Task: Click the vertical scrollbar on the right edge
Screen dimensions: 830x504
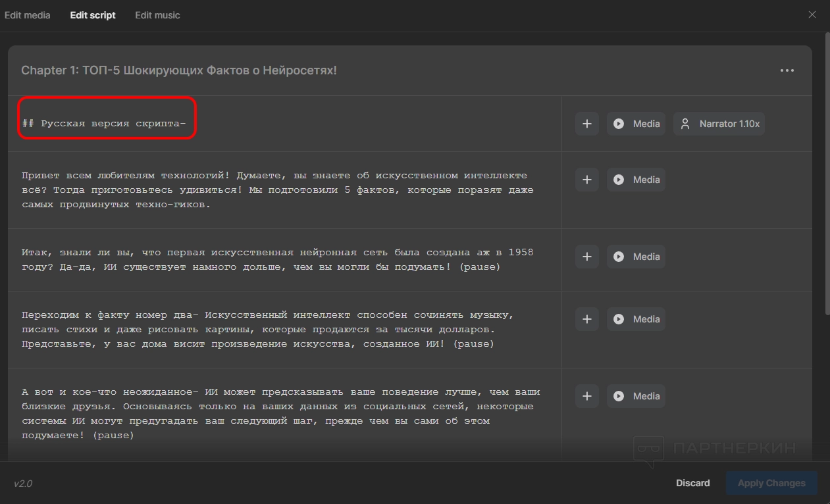Action: click(827, 197)
